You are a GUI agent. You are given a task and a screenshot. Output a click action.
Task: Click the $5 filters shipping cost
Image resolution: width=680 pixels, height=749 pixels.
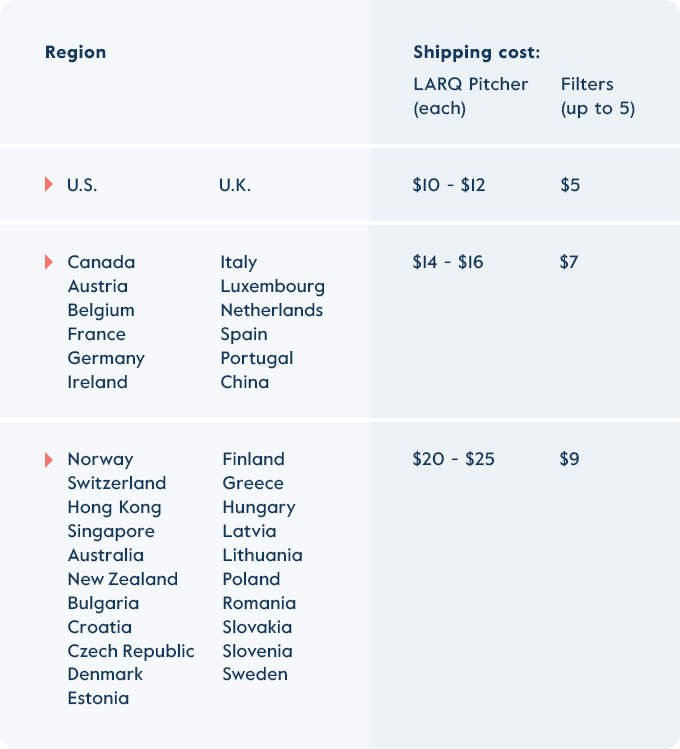[x=570, y=185]
